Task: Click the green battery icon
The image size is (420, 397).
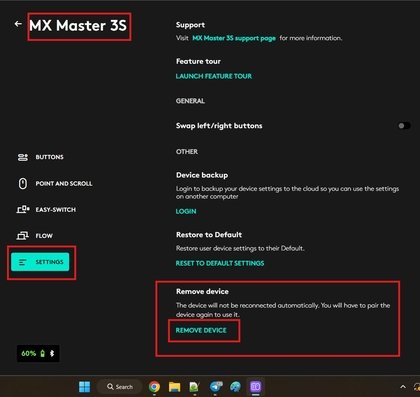Action: point(42,354)
